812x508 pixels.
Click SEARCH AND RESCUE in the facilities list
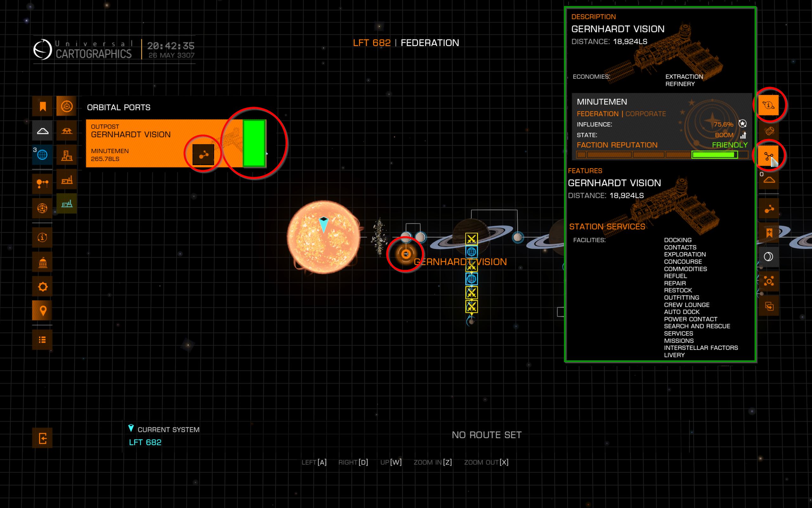697,326
